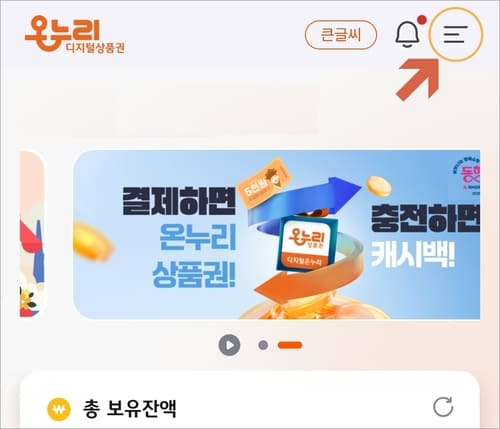Viewport: 500px width, 429px height.
Task: Click the 5천원 coupon ticket graphic
Action: [x=264, y=183]
